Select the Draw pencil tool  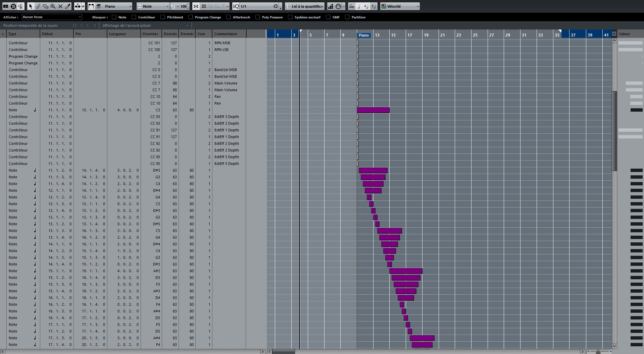point(38,6)
